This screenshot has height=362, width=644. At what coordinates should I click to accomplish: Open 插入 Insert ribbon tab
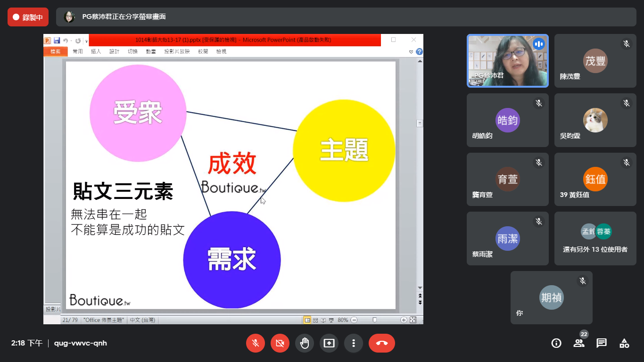pos(96,51)
